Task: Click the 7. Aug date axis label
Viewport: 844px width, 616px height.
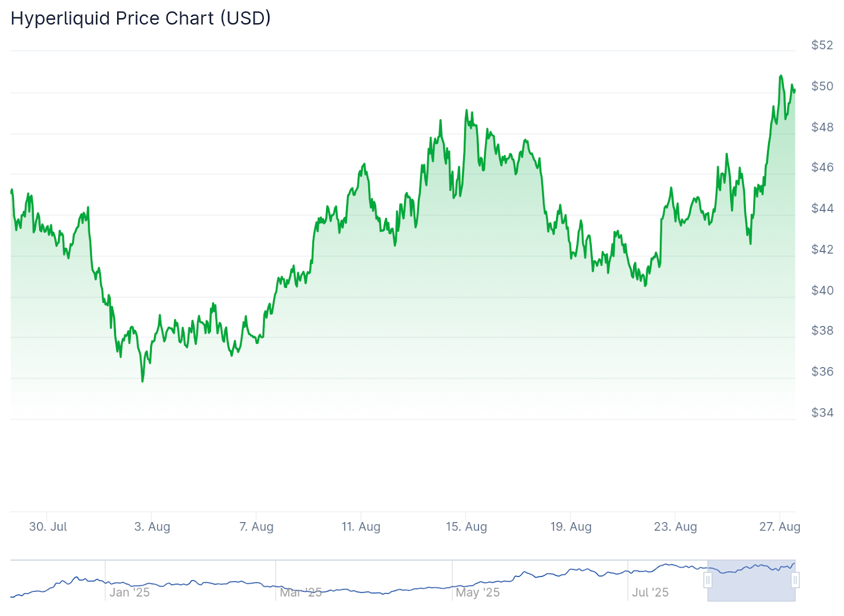Action: pos(256,526)
